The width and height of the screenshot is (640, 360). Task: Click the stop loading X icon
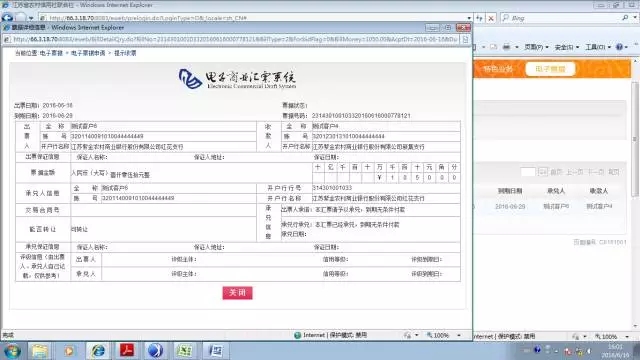[491, 18]
